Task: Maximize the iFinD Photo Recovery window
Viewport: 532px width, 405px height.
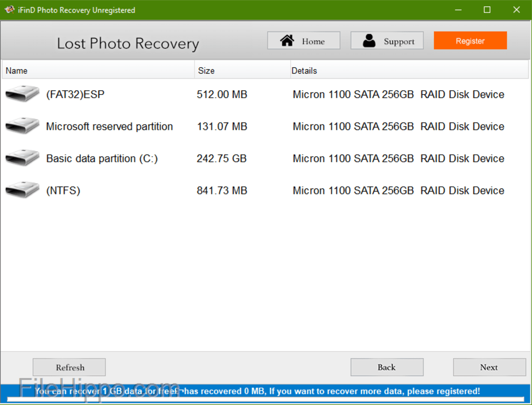Action: [x=487, y=10]
